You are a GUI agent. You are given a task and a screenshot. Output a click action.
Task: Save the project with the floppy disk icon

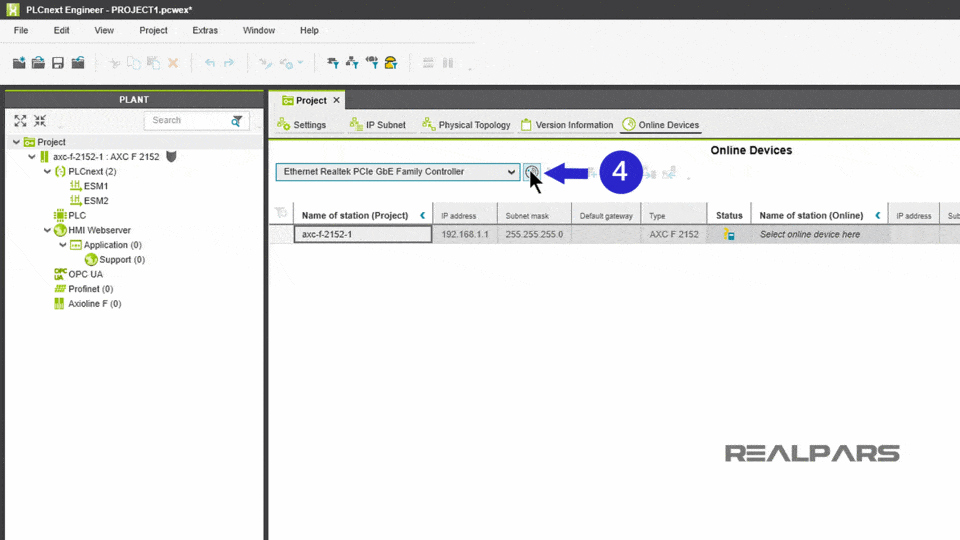[58, 62]
